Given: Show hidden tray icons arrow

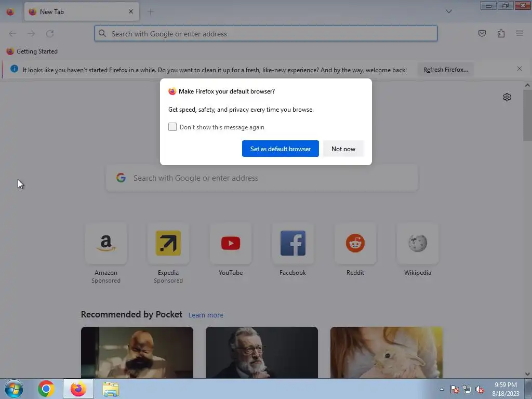Looking at the screenshot, I should [x=442, y=389].
